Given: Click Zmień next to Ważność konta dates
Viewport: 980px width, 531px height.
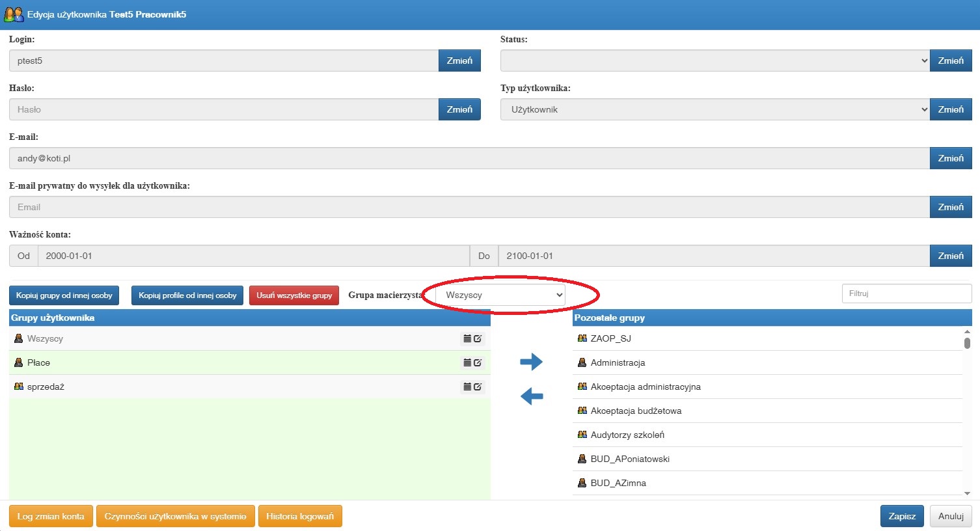Looking at the screenshot, I should (951, 256).
